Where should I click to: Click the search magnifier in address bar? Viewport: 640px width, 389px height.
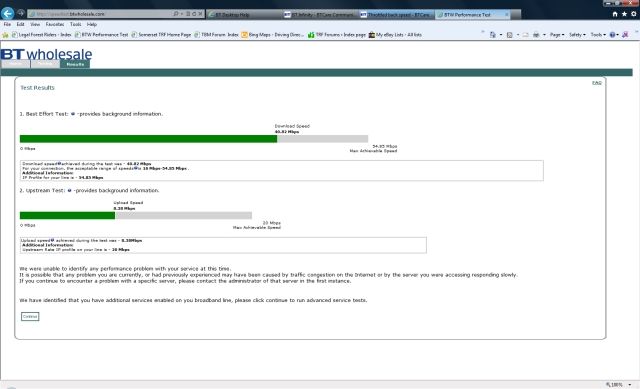[176, 14]
